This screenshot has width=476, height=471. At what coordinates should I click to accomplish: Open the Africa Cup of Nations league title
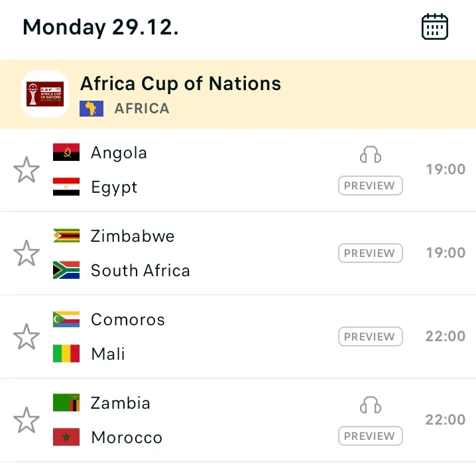[x=180, y=83]
